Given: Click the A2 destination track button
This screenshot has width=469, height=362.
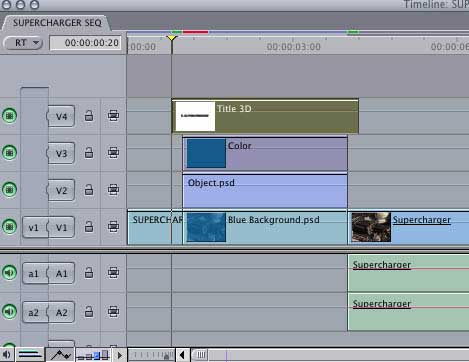Looking at the screenshot, I should click(62, 312).
